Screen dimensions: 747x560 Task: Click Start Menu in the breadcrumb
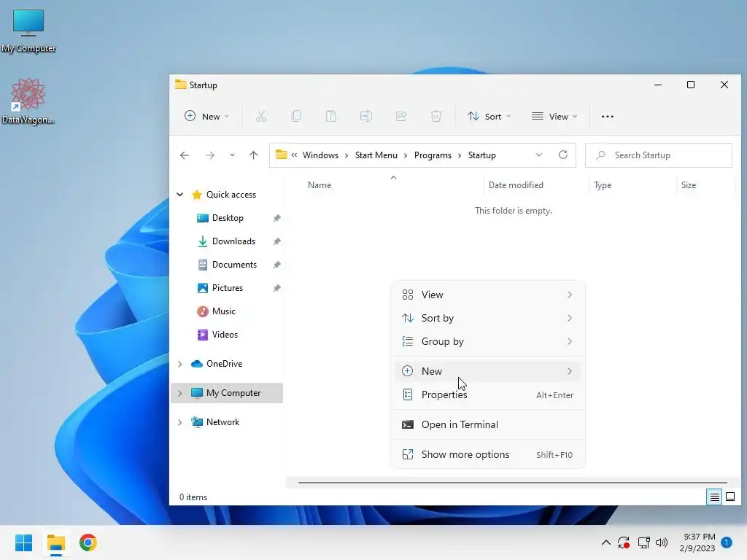click(376, 155)
